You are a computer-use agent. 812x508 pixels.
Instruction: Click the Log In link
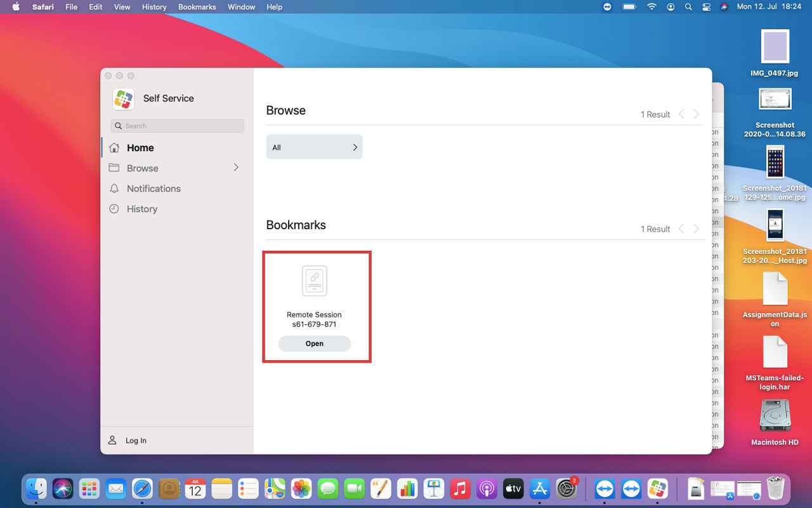(x=136, y=441)
